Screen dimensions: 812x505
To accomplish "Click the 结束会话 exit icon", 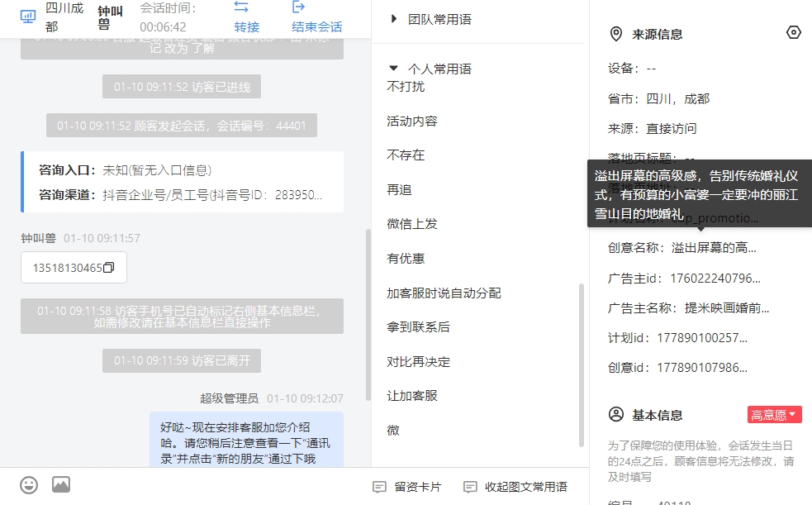I will 298,7.
